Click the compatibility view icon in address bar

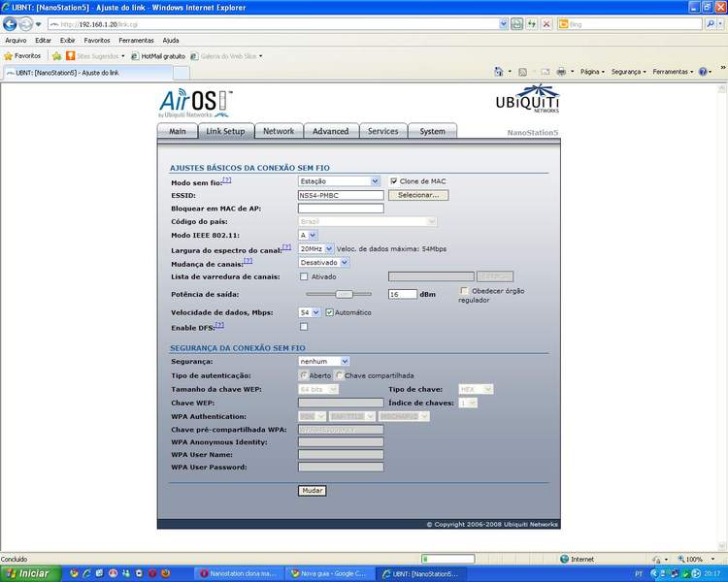click(x=516, y=24)
